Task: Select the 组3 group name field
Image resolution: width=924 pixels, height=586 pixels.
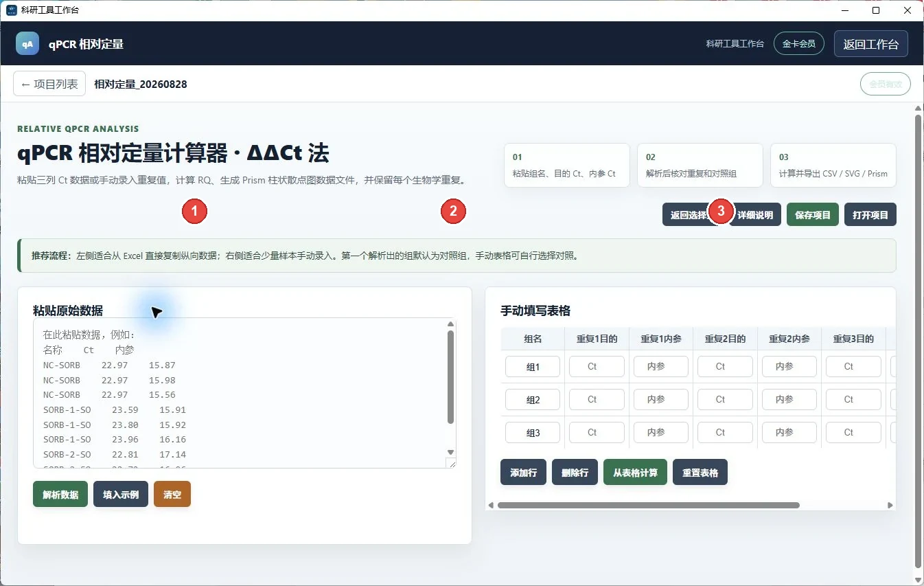Action: pyautogui.click(x=533, y=433)
